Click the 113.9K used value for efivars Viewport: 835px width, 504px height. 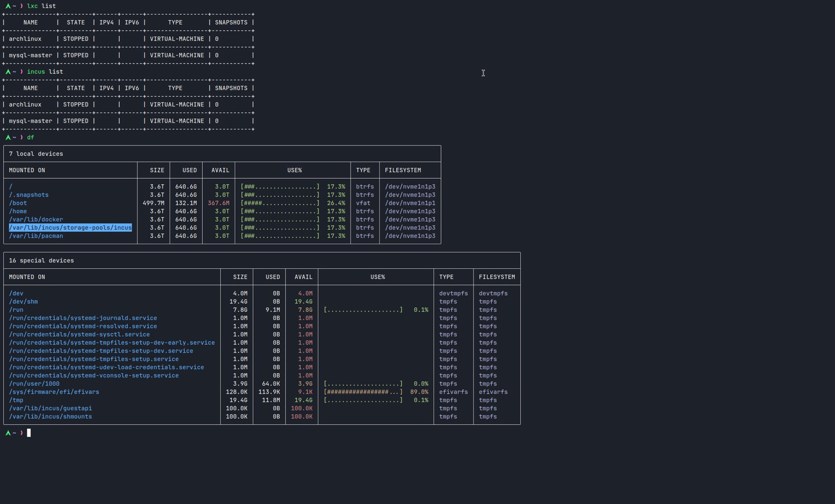(x=269, y=392)
